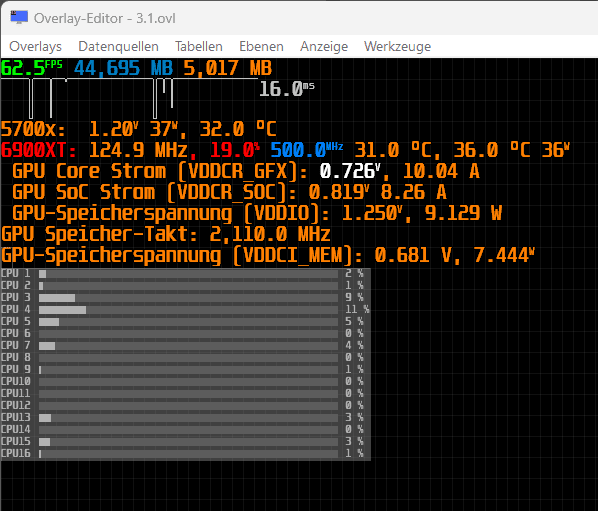Viewport: 598px width, 511px height.
Task: Select the GPU Core Strom (VDDCR_GFX) label
Action: (160, 171)
